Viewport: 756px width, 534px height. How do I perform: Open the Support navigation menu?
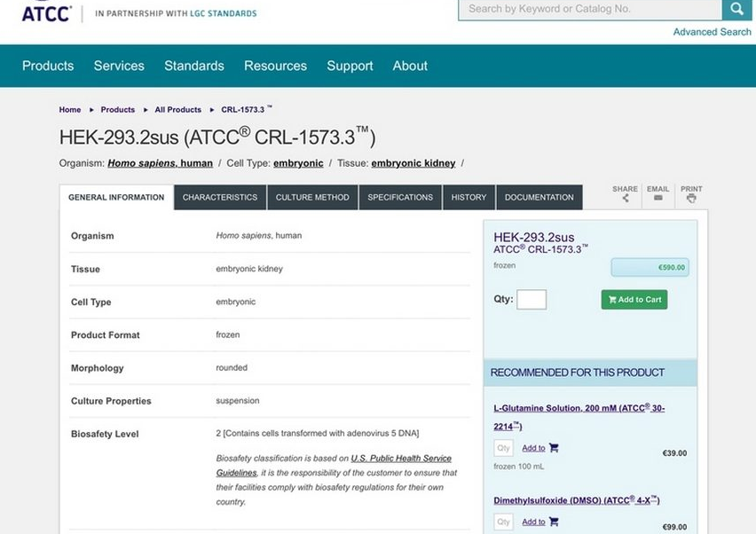coord(350,66)
